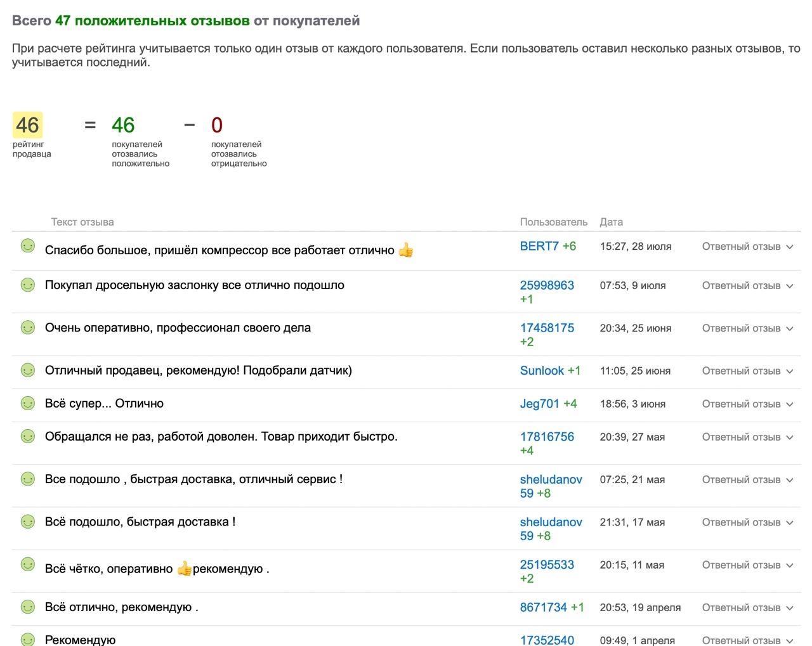Click the smiley icon beside the throttle valve review

click(x=28, y=285)
